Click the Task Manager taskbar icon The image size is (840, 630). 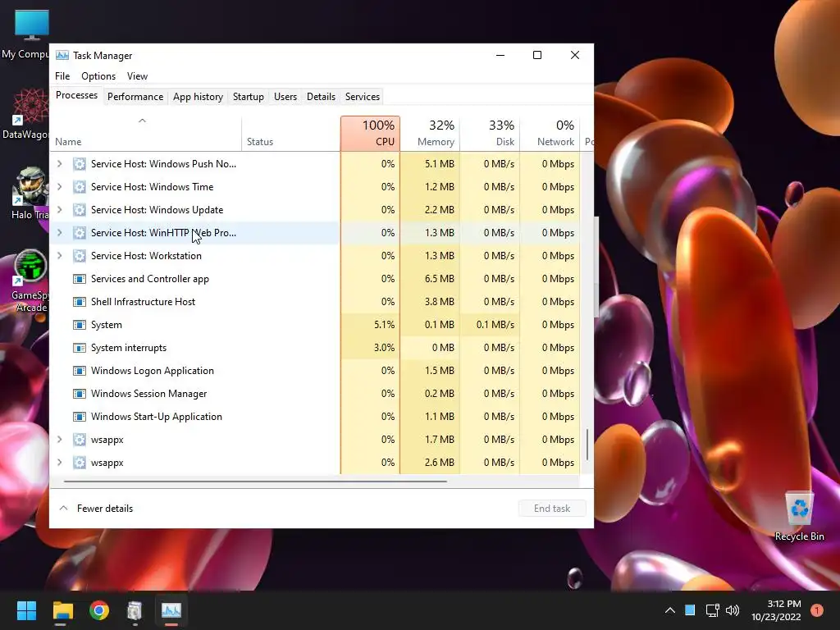click(x=171, y=610)
